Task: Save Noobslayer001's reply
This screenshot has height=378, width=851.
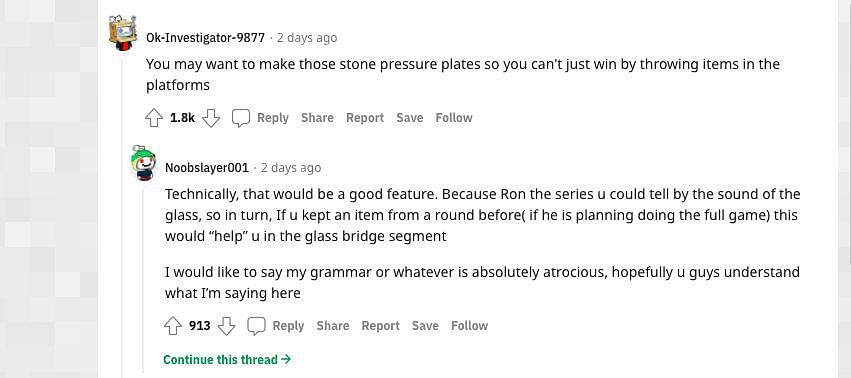Action: (x=425, y=326)
